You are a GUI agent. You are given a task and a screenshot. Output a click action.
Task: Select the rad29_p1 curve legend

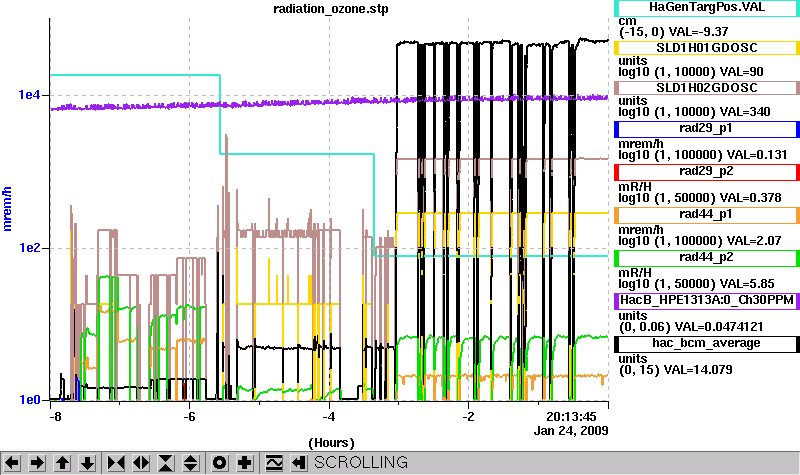click(x=707, y=129)
